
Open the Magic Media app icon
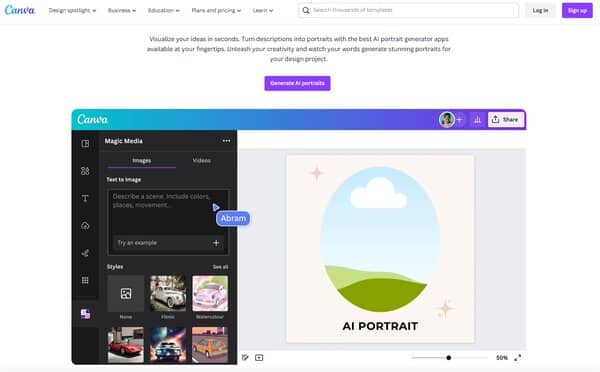coord(85,314)
